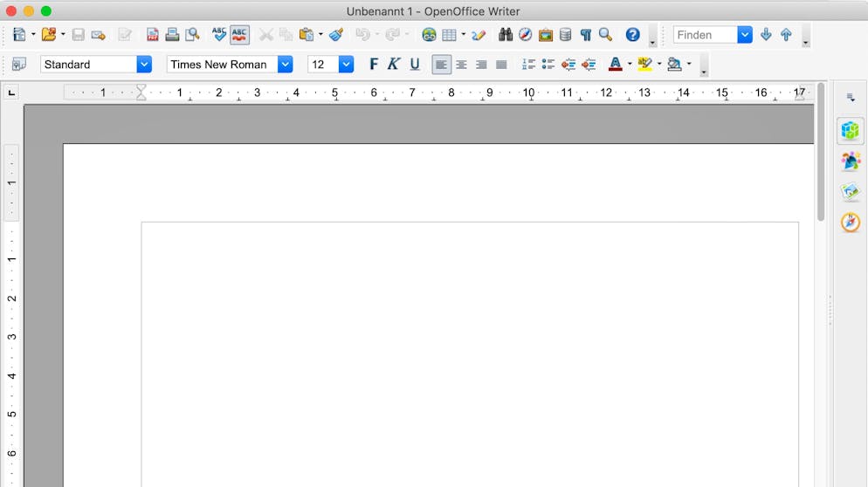Viewport: 868px width, 487px height.
Task: Toggle Bold (F) formatting
Action: pyautogui.click(x=374, y=65)
